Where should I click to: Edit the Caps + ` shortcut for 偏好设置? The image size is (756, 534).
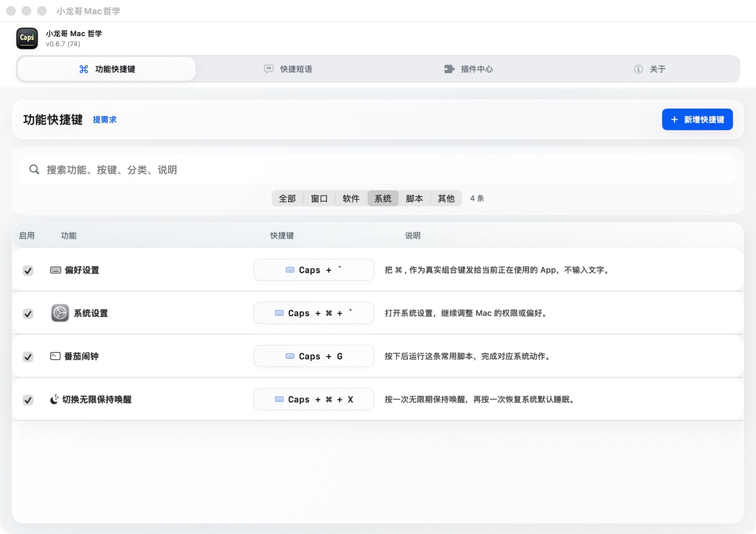pos(314,270)
